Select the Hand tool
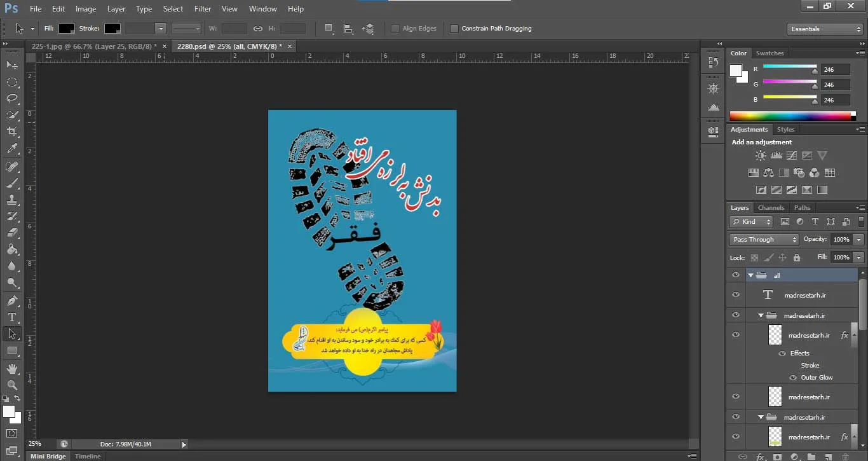Image resolution: width=868 pixels, height=461 pixels. [12, 368]
